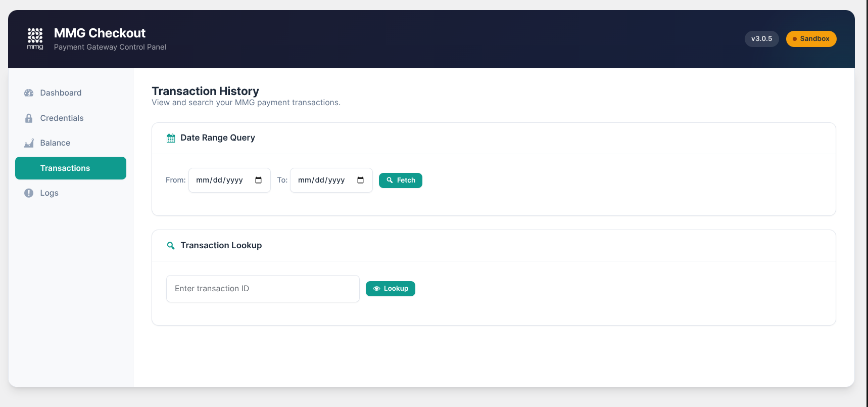This screenshot has height=407, width=868.
Task: Click the Payment Gateway Control Panel subtitle
Action: (x=110, y=47)
